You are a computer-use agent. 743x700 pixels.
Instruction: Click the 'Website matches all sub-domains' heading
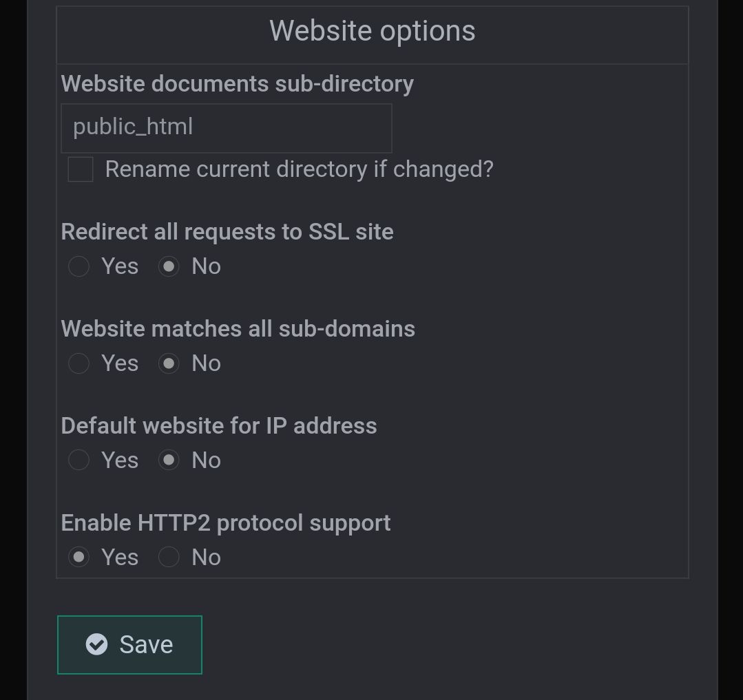pyautogui.click(x=238, y=329)
